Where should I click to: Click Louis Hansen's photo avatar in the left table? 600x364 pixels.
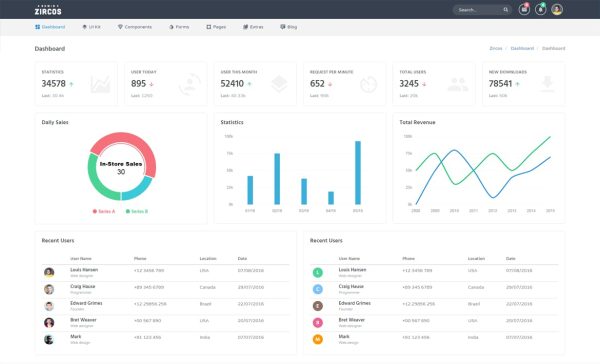click(49, 273)
